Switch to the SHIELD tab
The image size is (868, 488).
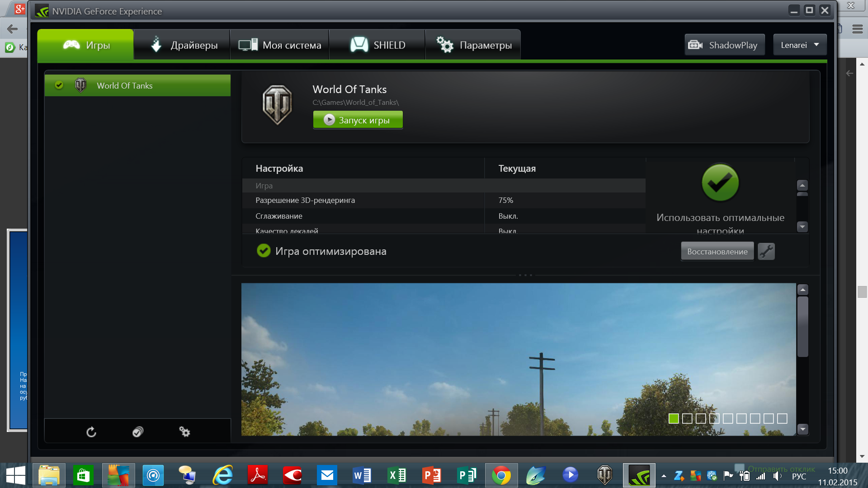(x=377, y=45)
